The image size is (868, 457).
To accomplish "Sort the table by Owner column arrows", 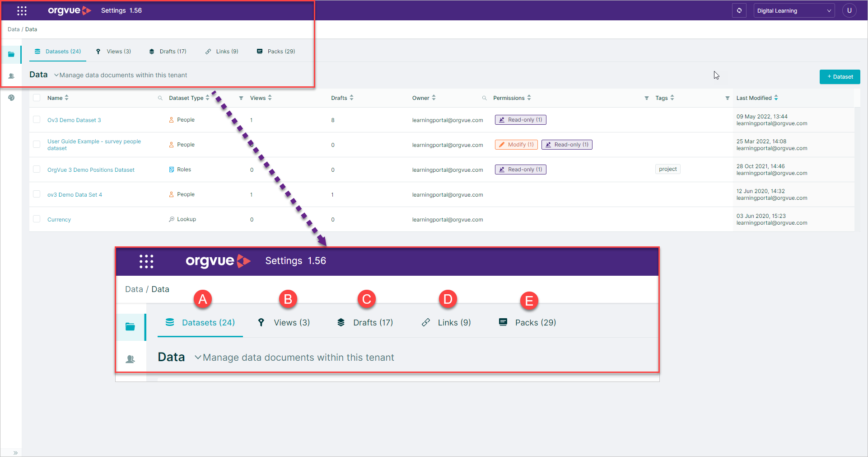I will coord(434,98).
